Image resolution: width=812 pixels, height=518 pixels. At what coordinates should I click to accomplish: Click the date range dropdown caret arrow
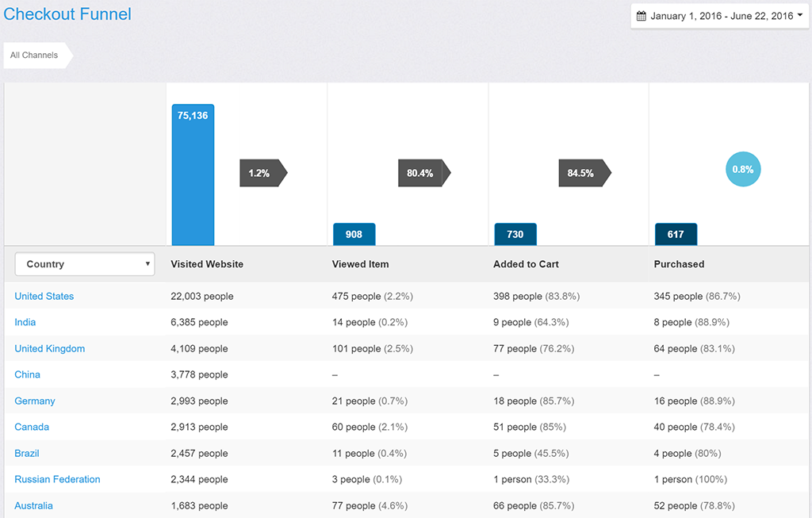click(x=800, y=15)
